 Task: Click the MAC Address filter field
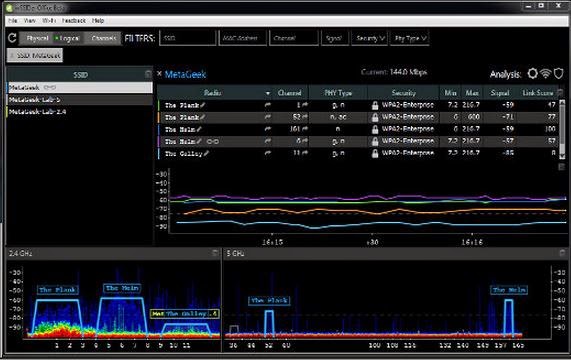click(242, 38)
